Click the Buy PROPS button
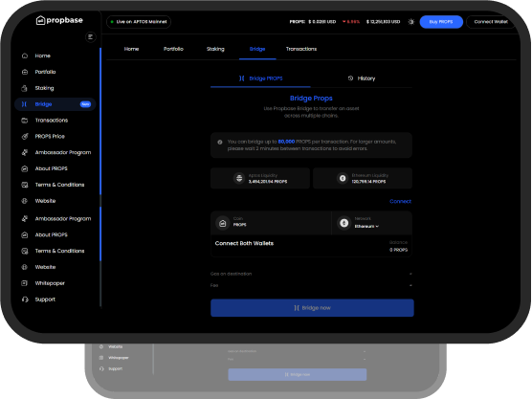 441,22
